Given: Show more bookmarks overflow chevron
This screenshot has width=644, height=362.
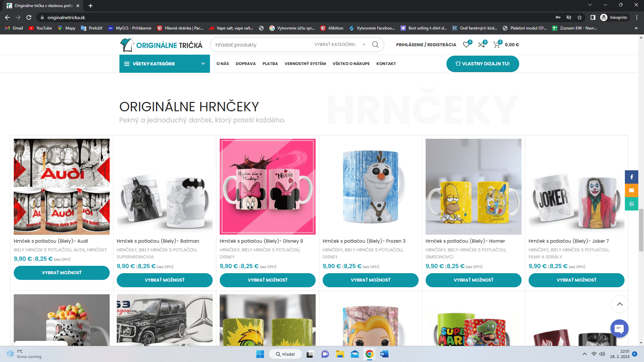Looking at the screenshot, I should click(x=636, y=28).
